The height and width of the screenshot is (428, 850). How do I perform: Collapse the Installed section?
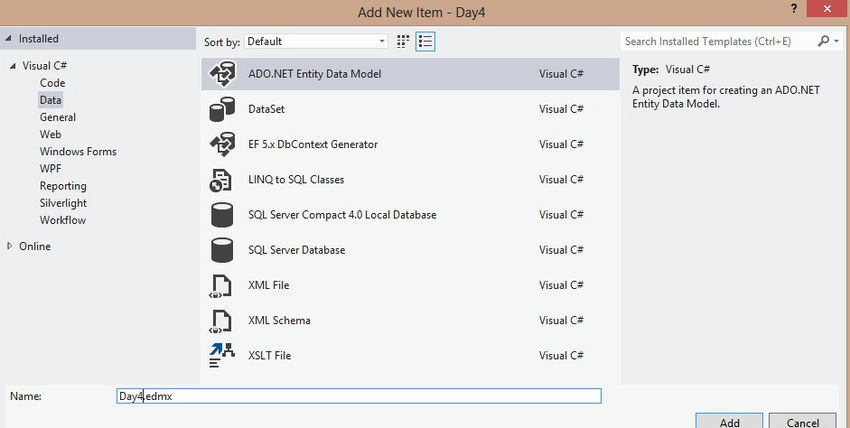(x=8, y=38)
